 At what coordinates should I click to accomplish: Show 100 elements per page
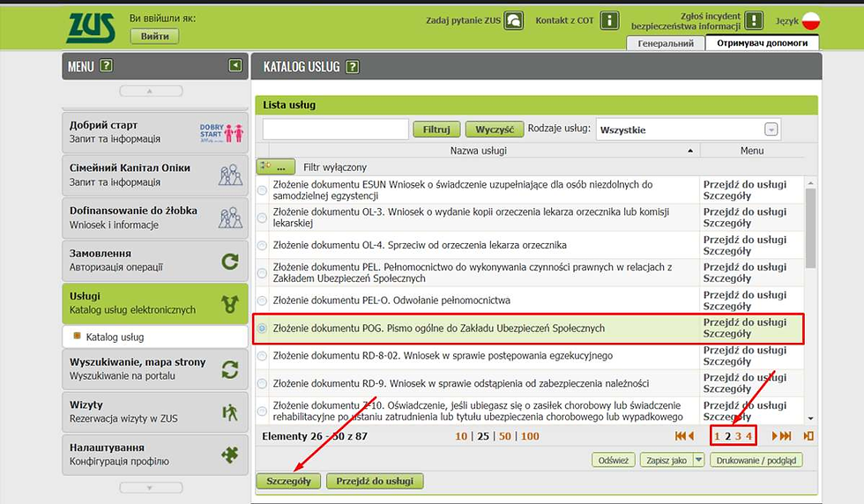point(530,436)
